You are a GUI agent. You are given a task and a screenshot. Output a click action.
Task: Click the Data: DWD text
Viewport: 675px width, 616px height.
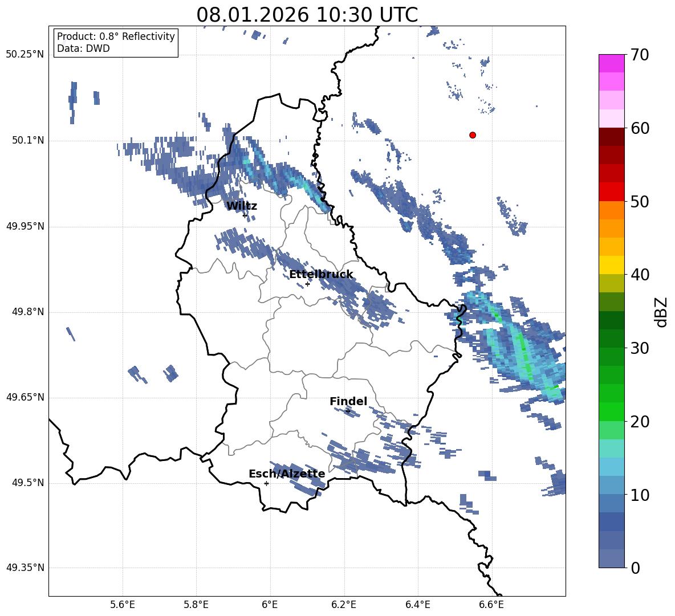[83, 48]
